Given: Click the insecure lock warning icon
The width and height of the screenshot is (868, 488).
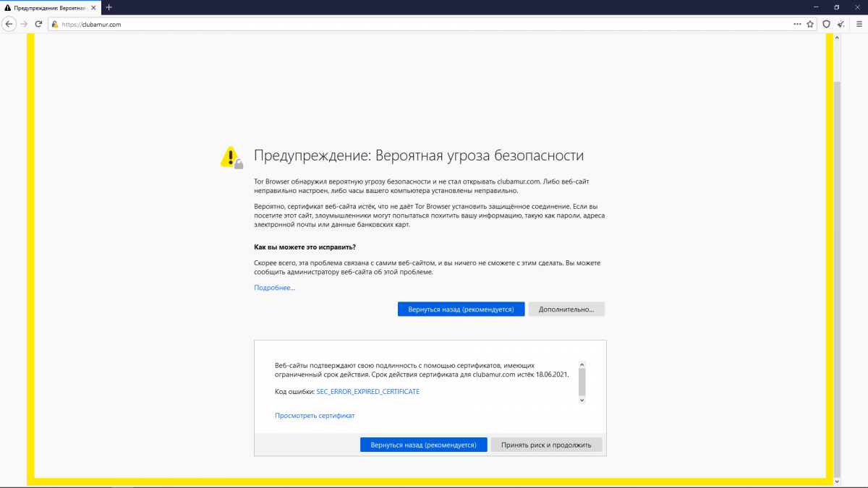Looking at the screenshot, I should pos(54,24).
